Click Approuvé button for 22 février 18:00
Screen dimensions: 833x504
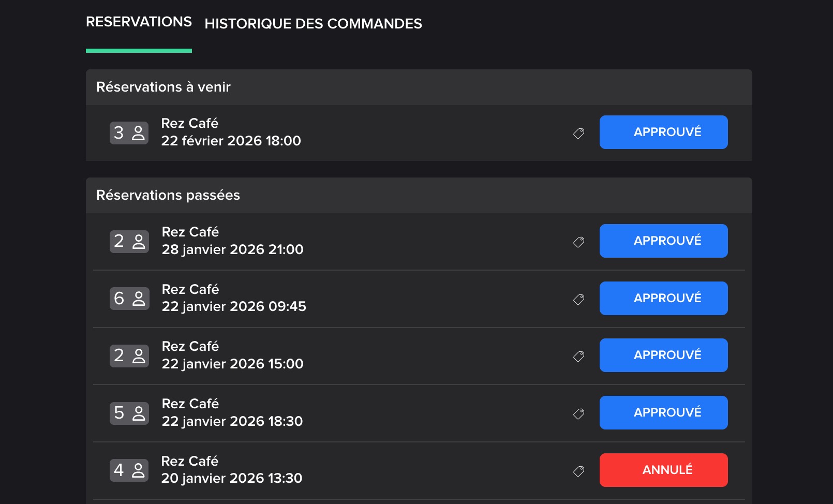point(663,132)
